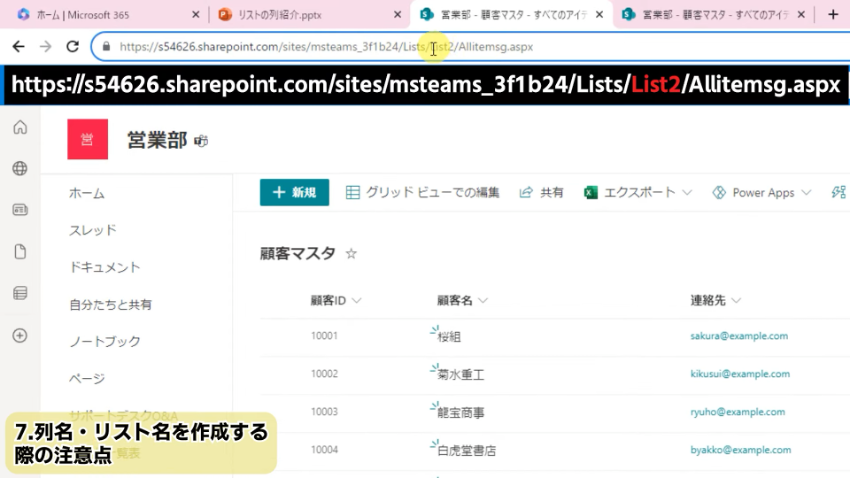
Task: Expand the Power Apps dropdown
Action: [803, 193]
